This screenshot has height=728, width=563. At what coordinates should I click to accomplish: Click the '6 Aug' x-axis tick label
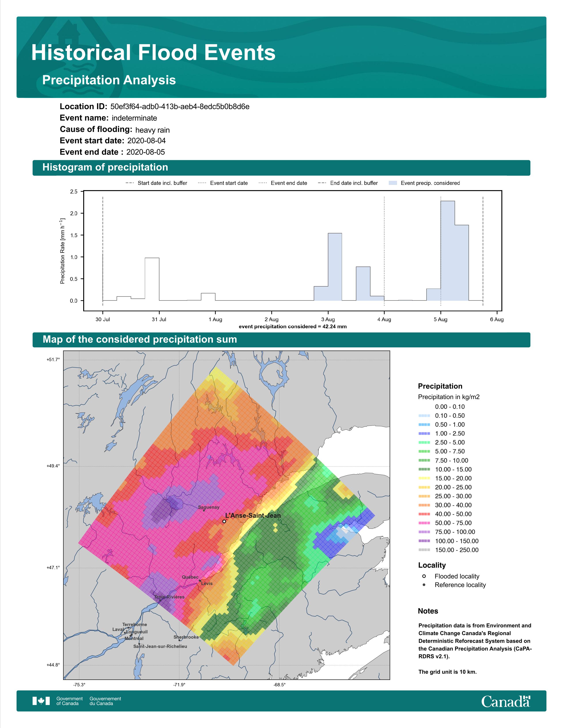tap(497, 319)
